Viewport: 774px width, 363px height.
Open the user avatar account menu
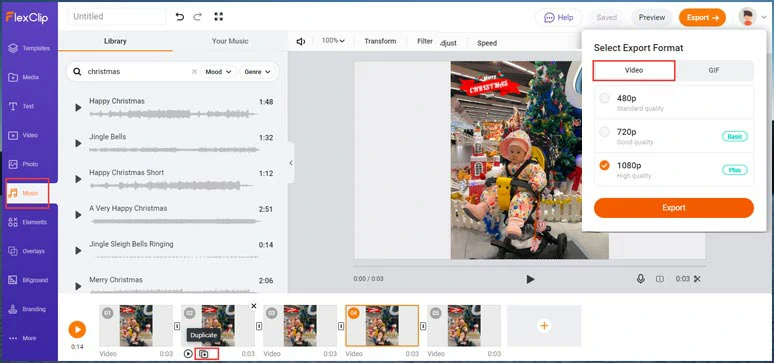[748, 17]
